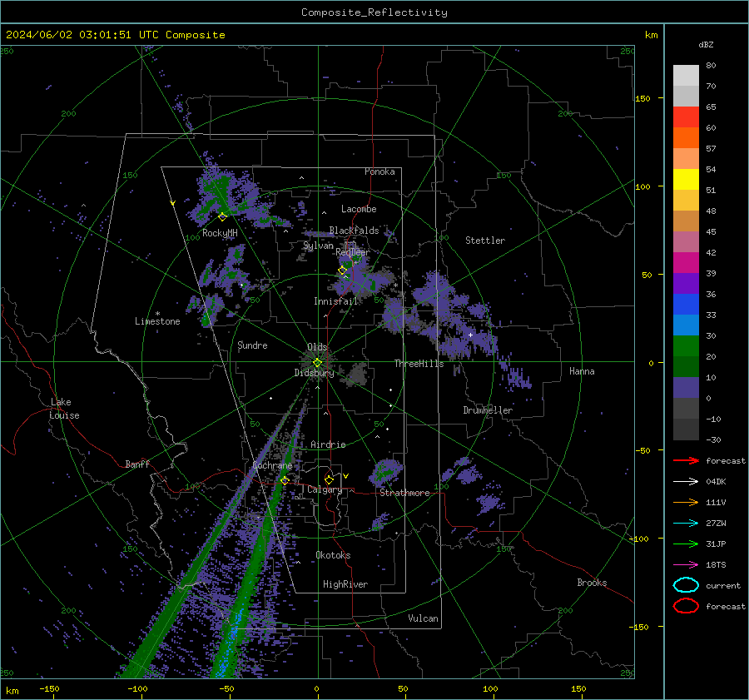This screenshot has height=700, width=749.
Task: Click the yellow radar-site diamond at Olds
Action: pyautogui.click(x=317, y=363)
